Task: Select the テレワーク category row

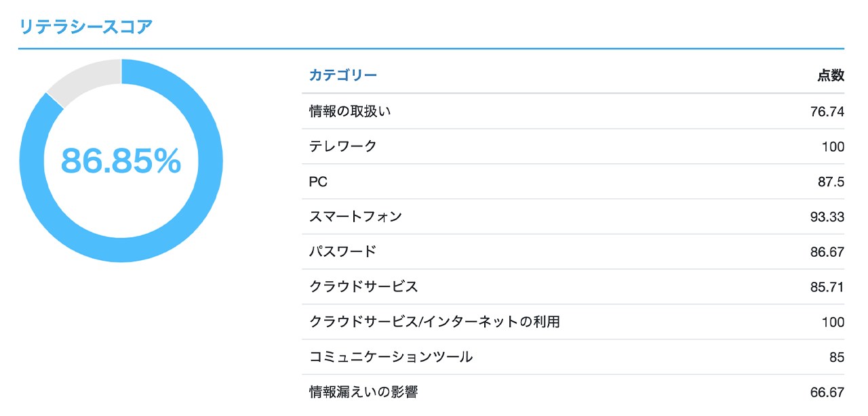Action: (x=574, y=146)
